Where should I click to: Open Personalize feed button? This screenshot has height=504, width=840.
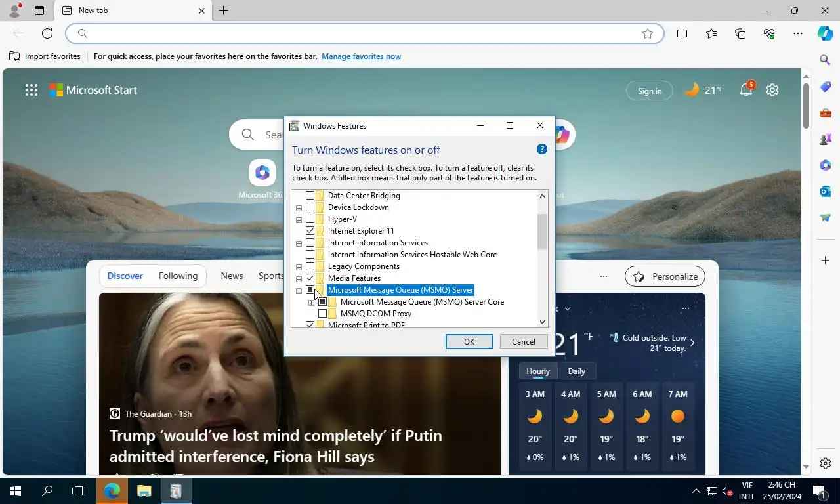665,276
